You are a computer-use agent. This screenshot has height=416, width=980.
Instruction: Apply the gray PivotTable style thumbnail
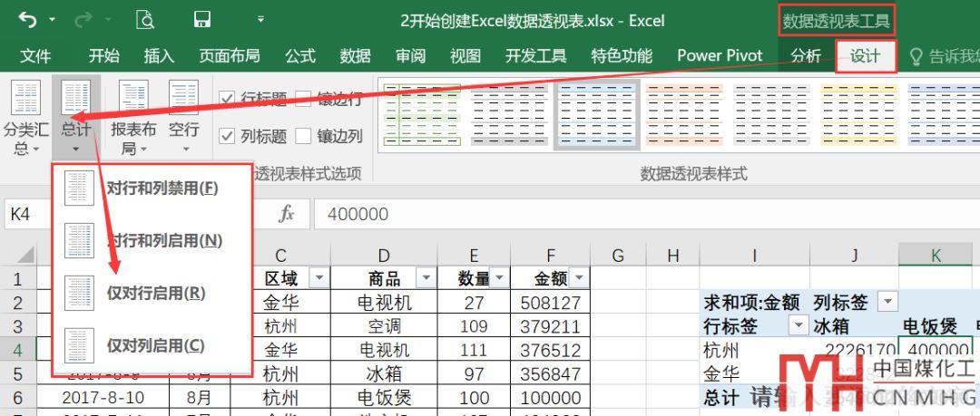pos(509,115)
